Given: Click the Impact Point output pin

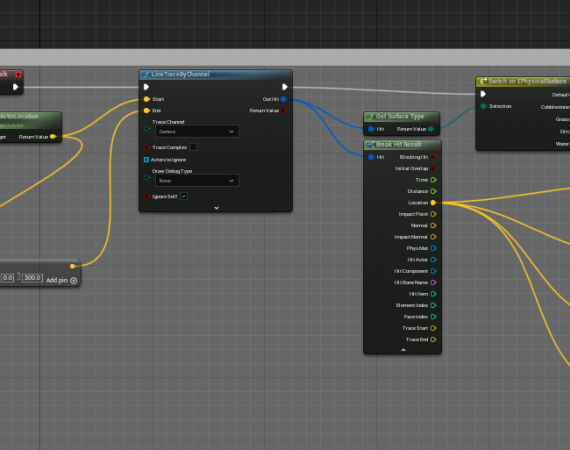Looking at the screenshot, I should coord(433,214).
